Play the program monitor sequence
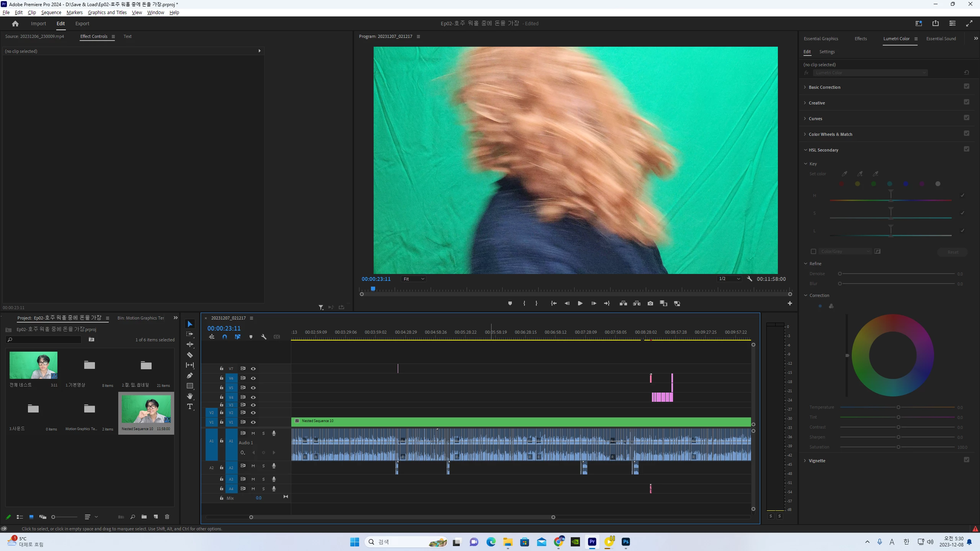This screenshot has width=980, height=551. point(580,303)
